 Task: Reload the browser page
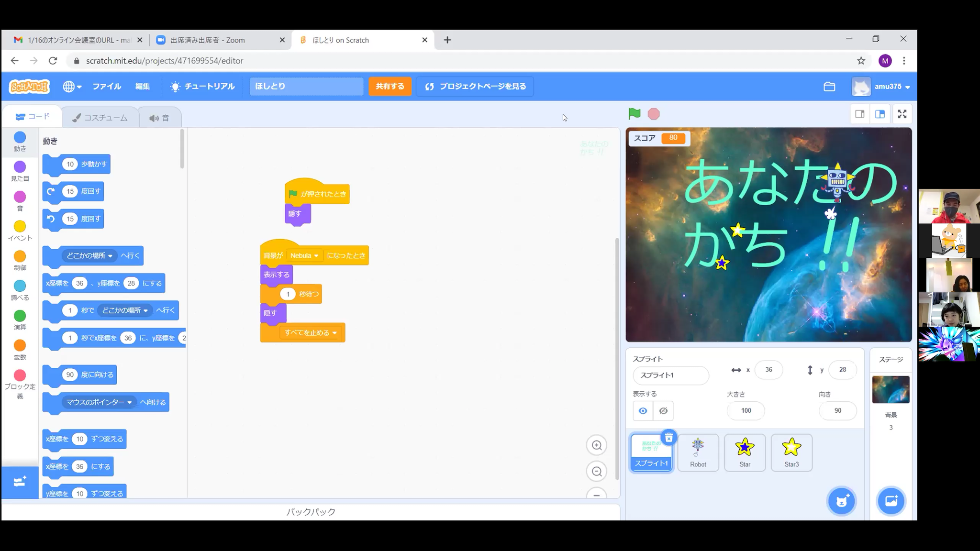[53, 61]
